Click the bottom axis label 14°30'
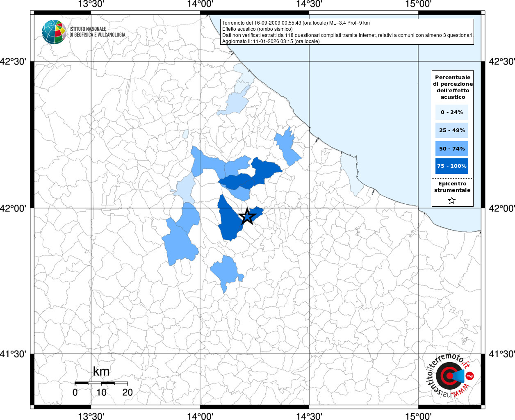The width and height of the screenshot is (515, 420). (309, 416)
